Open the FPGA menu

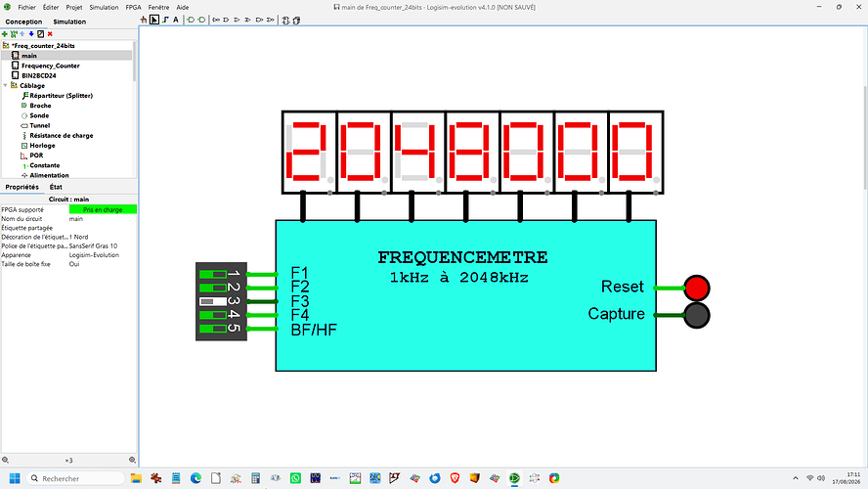(133, 7)
